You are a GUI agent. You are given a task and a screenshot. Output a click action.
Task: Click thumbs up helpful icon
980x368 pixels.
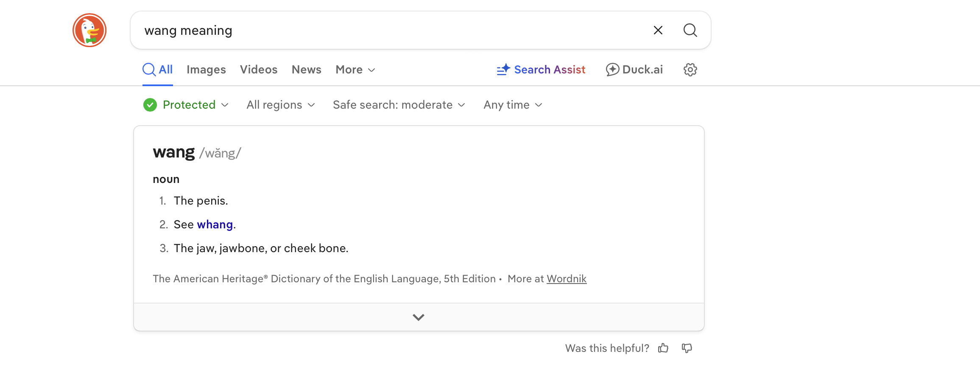pyautogui.click(x=663, y=348)
